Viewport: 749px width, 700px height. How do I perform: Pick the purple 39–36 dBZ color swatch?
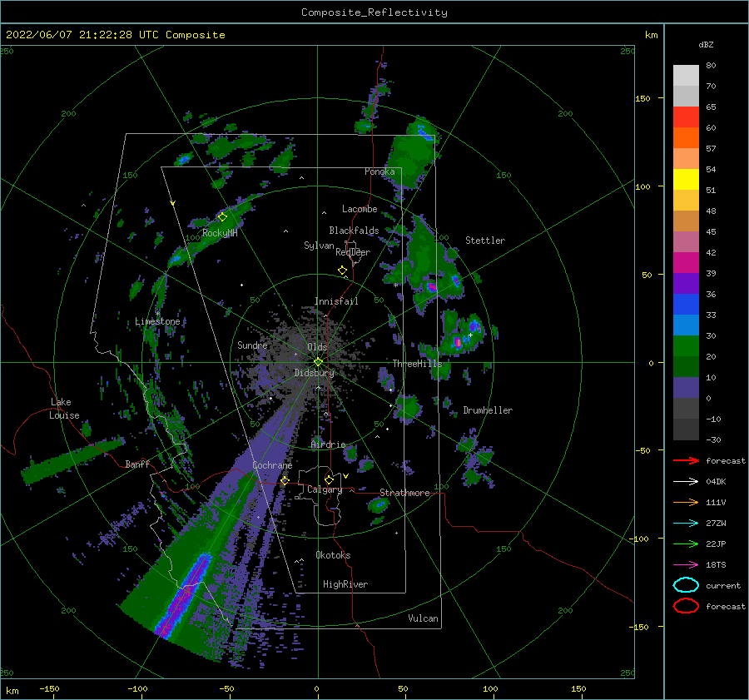tap(686, 284)
